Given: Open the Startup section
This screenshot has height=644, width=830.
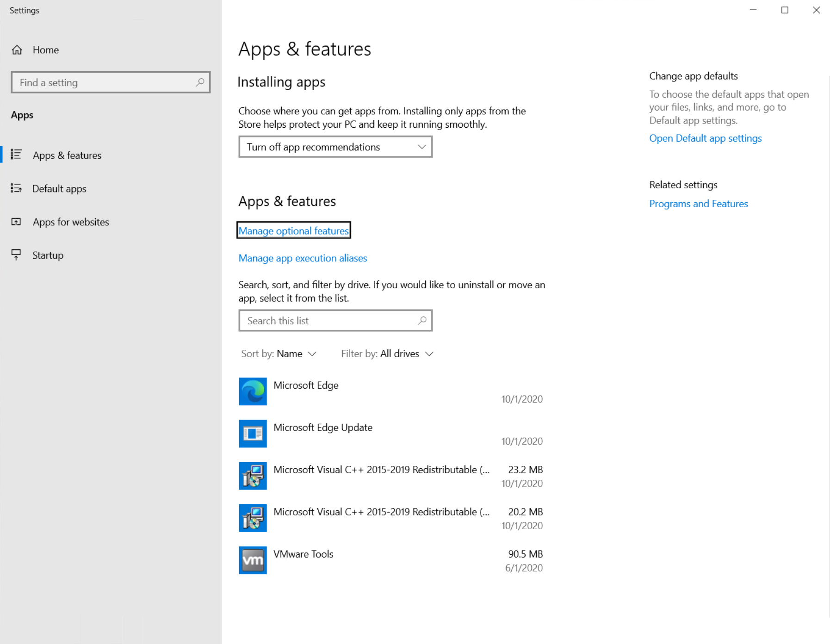Looking at the screenshot, I should tap(48, 255).
